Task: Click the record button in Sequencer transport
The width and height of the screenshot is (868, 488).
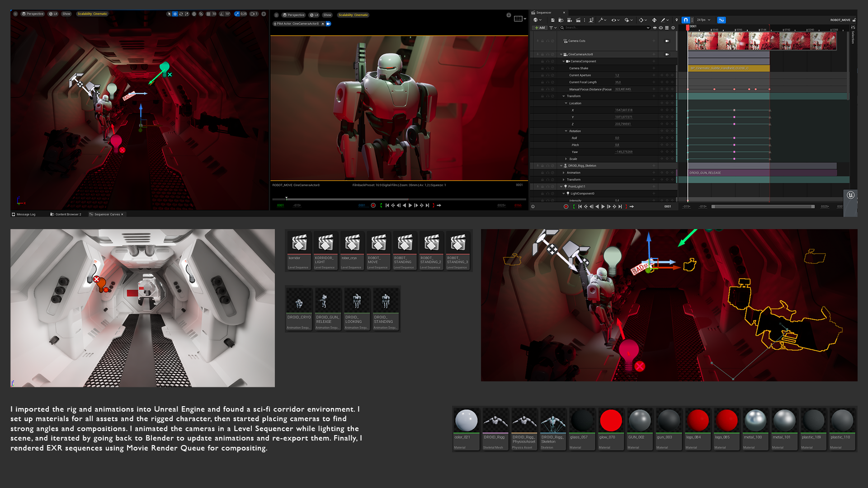Action: [x=566, y=206]
